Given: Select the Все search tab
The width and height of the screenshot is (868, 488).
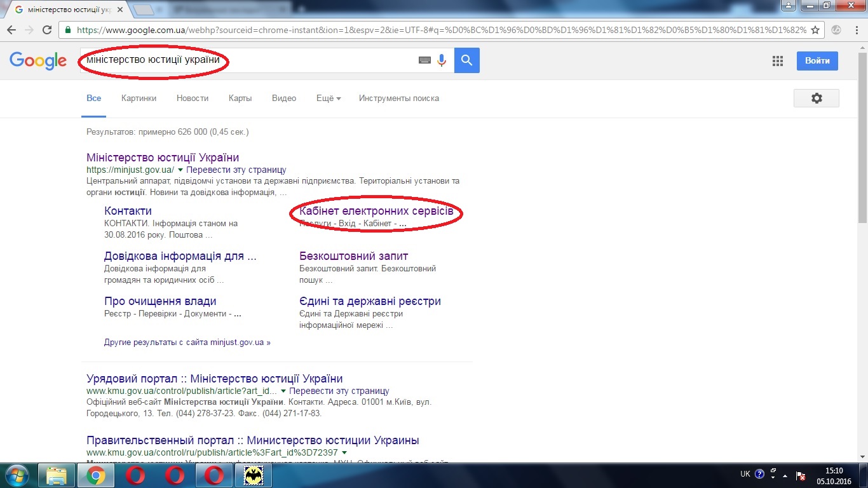Looking at the screenshot, I should point(93,98).
